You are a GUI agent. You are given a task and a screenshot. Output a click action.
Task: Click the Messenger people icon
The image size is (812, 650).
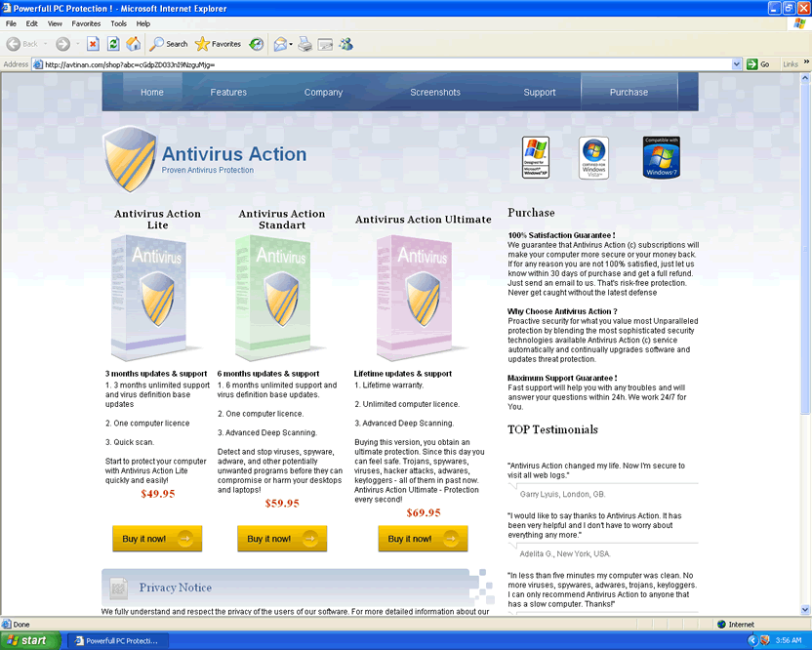coord(345,44)
